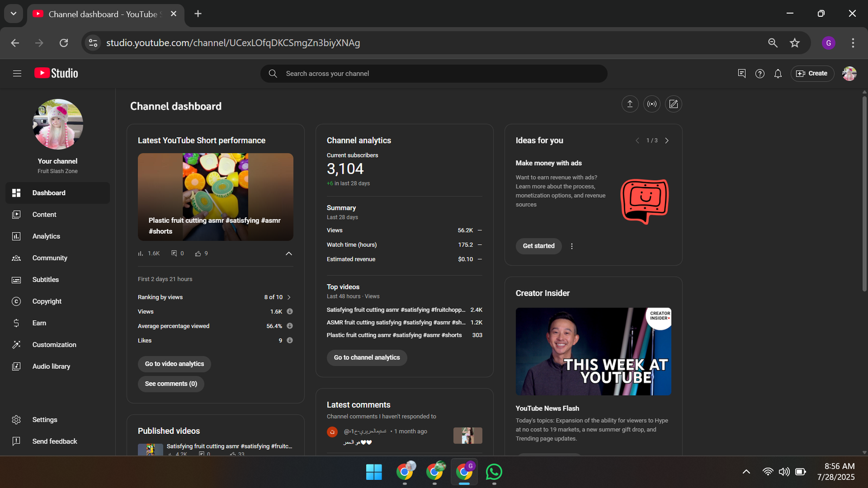Collapse the Latest Short performance details chevron
Image resolution: width=868 pixels, height=488 pixels.
289,253
